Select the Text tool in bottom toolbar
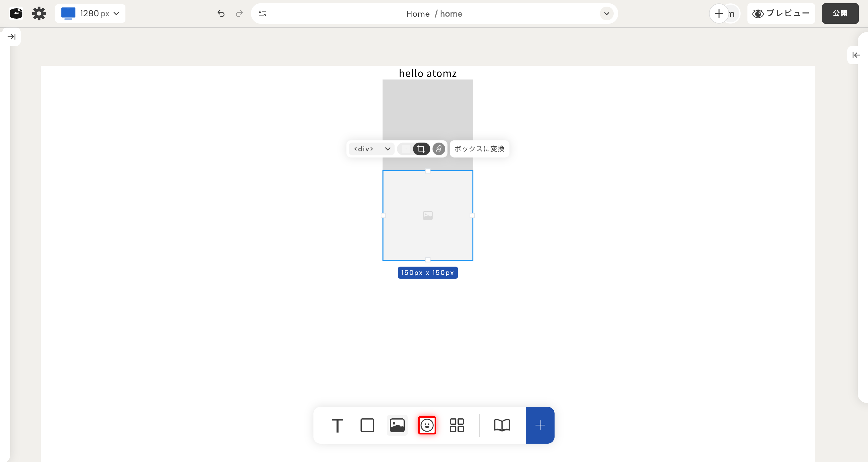This screenshot has height=462, width=868. click(337, 425)
